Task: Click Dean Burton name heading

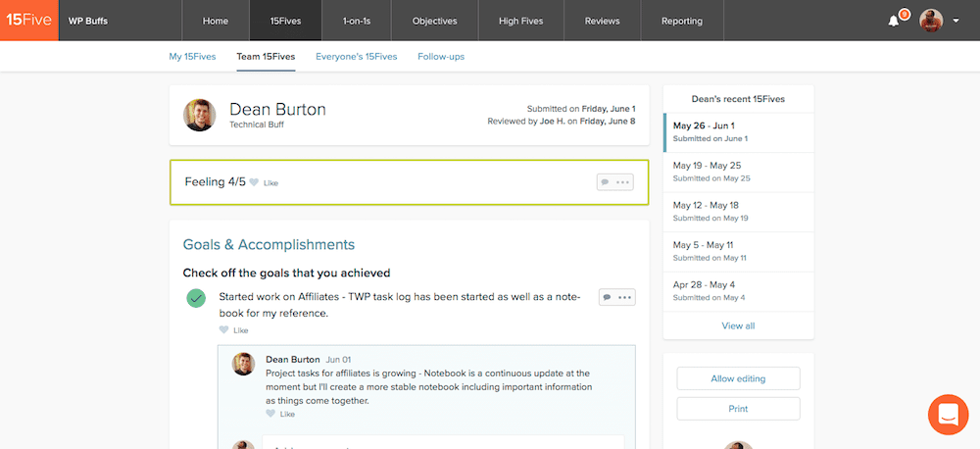Action: [x=277, y=110]
